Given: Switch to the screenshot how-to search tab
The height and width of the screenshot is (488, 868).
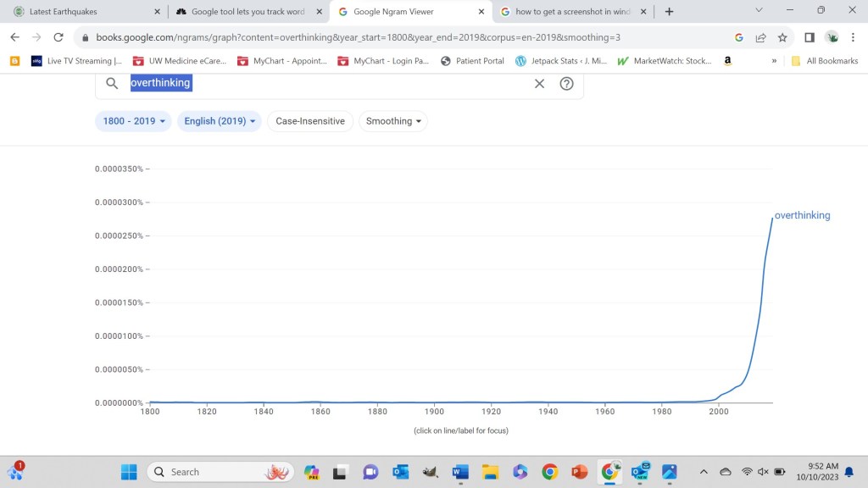Looking at the screenshot, I should click(572, 12).
